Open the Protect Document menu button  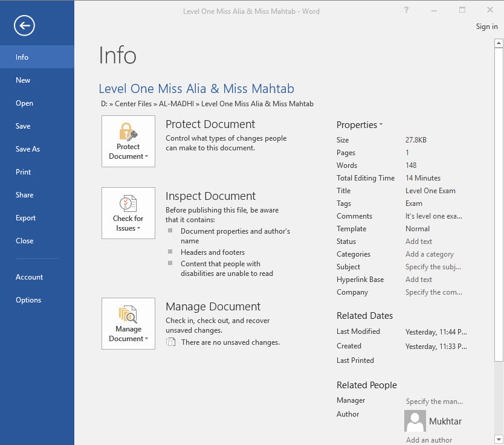pyautogui.click(x=128, y=141)
